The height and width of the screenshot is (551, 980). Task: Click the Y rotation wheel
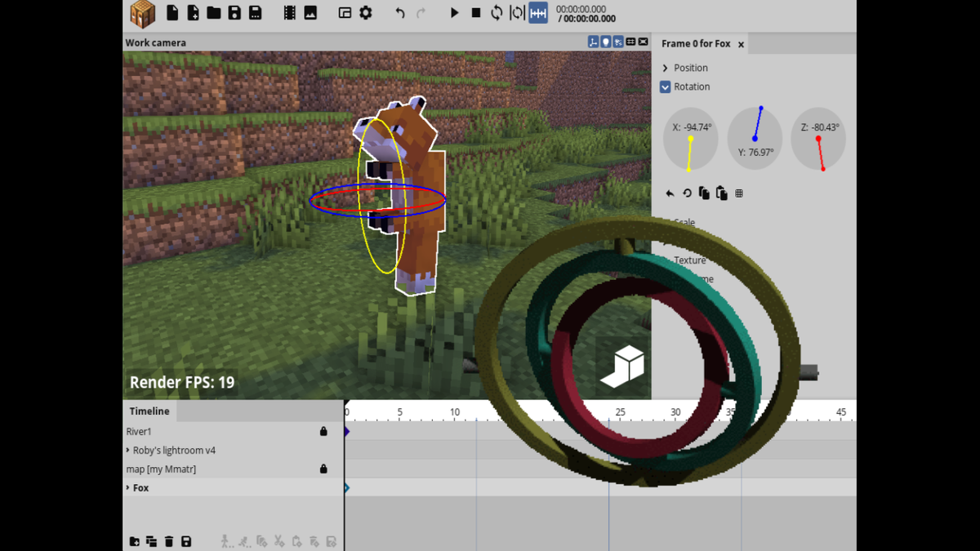pyautogui.click(x=755, y=139)
